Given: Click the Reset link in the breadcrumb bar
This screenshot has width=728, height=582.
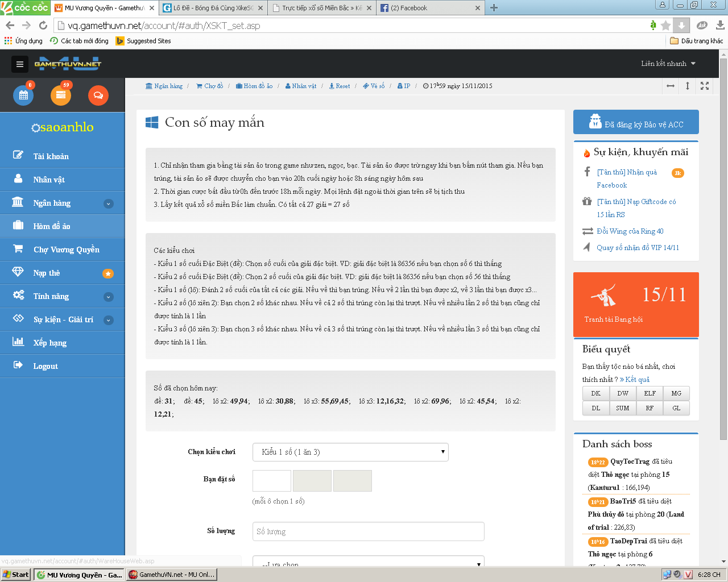Looking at the screenshot, I should 342,86.
